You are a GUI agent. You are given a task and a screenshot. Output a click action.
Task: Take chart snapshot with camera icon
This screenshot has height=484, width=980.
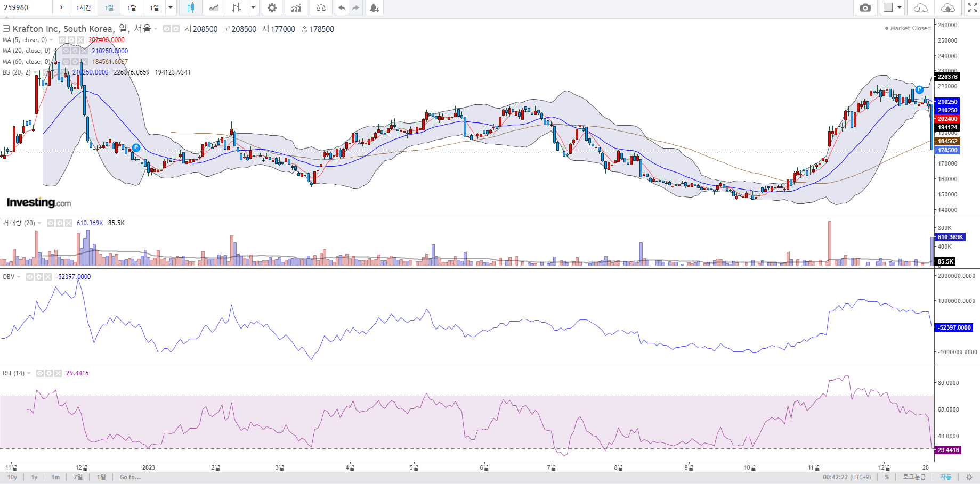865,7
